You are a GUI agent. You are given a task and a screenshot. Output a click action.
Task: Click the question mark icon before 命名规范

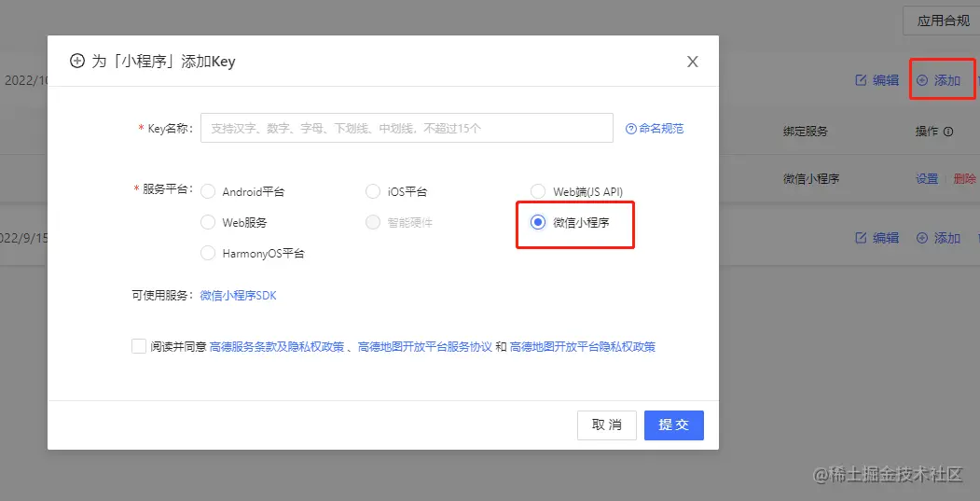click(x=631, y=129)
